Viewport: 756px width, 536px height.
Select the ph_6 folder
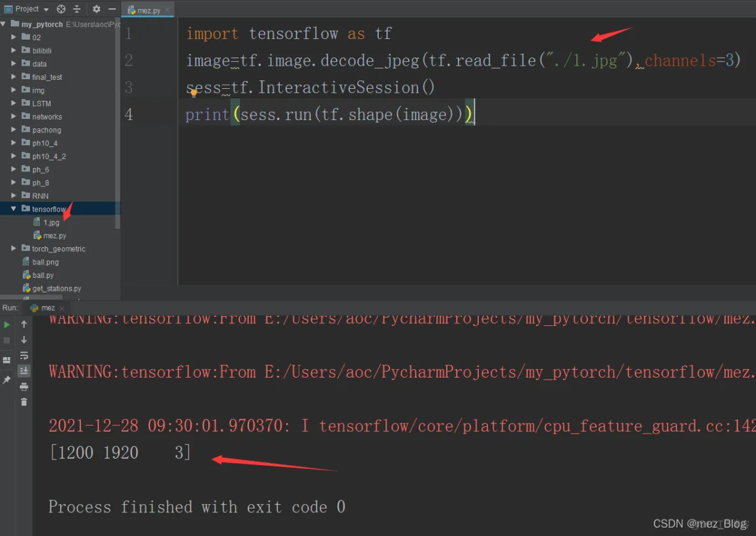click(40, 169)
